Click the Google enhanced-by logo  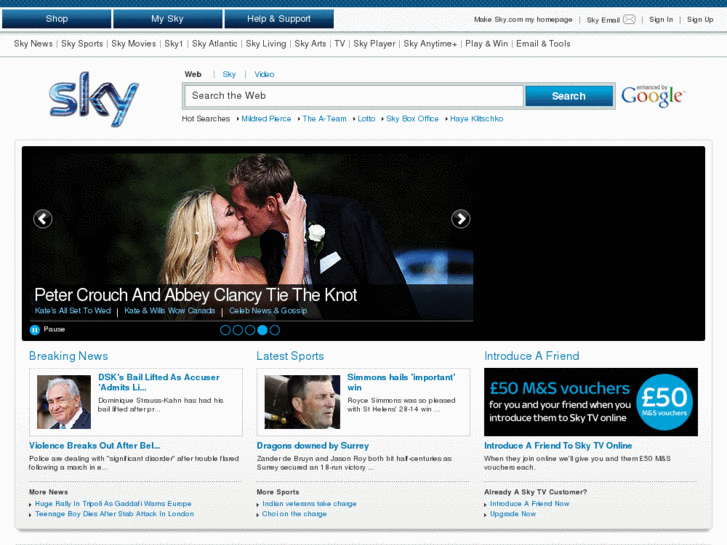tap(653, 96)
